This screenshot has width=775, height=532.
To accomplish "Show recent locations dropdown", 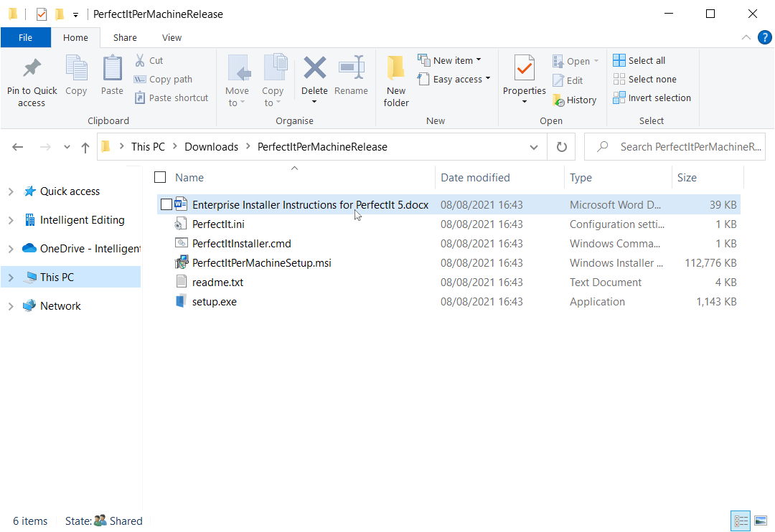I will click(67, 147).
